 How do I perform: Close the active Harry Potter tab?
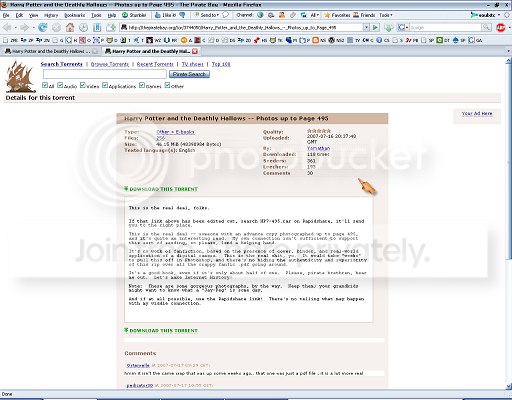coord(195,51)
